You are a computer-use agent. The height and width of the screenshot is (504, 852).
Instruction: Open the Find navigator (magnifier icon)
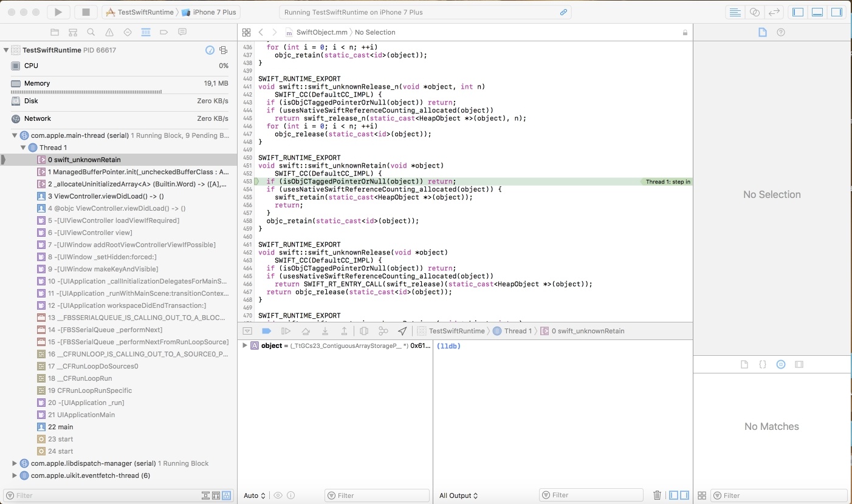click(x=91, y=32)
